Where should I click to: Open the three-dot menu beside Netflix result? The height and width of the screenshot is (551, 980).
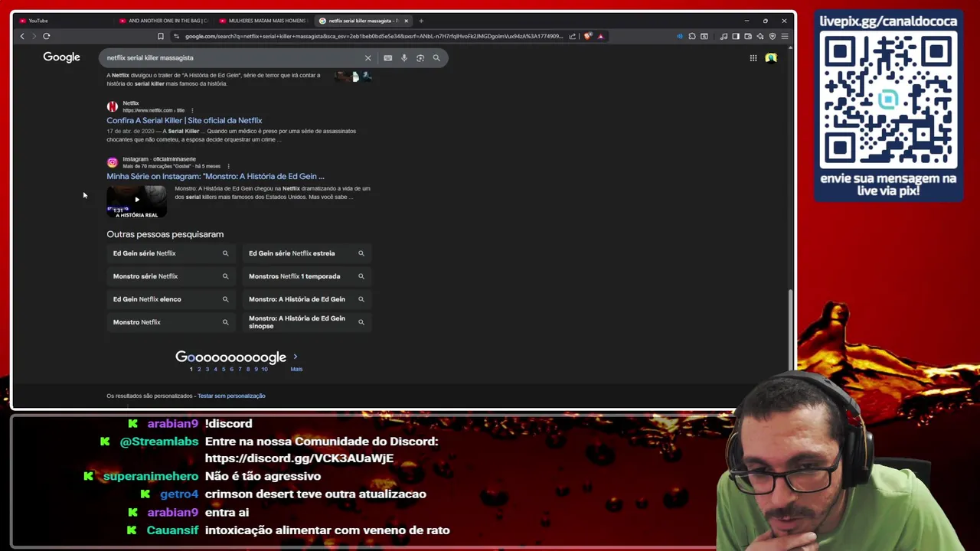[192, 110]
